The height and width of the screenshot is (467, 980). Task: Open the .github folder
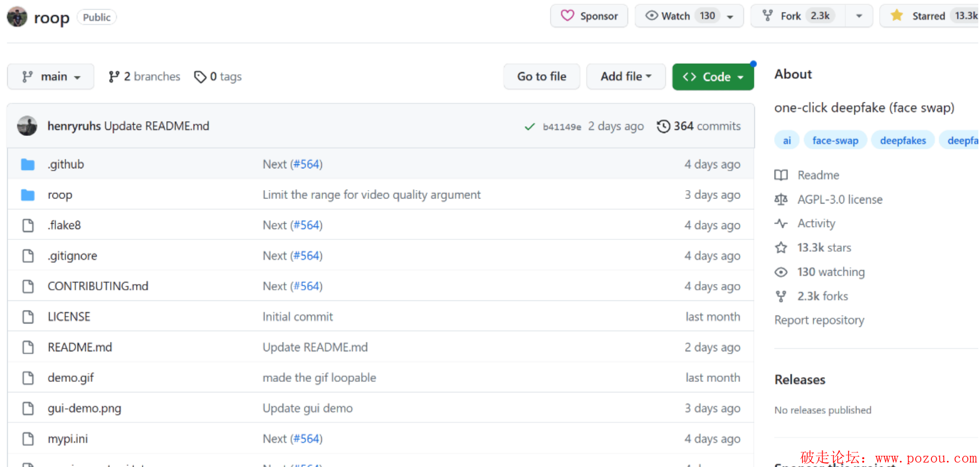[65, 164]
